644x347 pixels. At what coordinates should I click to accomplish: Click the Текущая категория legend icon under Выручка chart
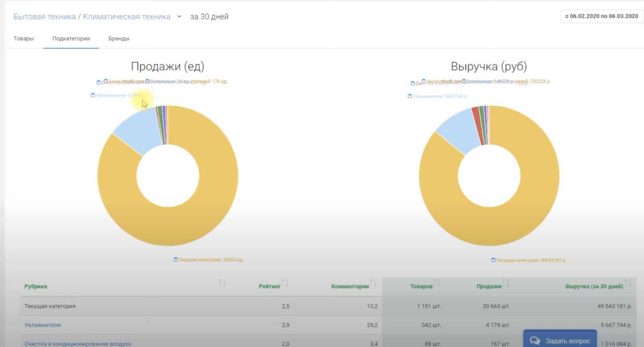click(493, 260)
